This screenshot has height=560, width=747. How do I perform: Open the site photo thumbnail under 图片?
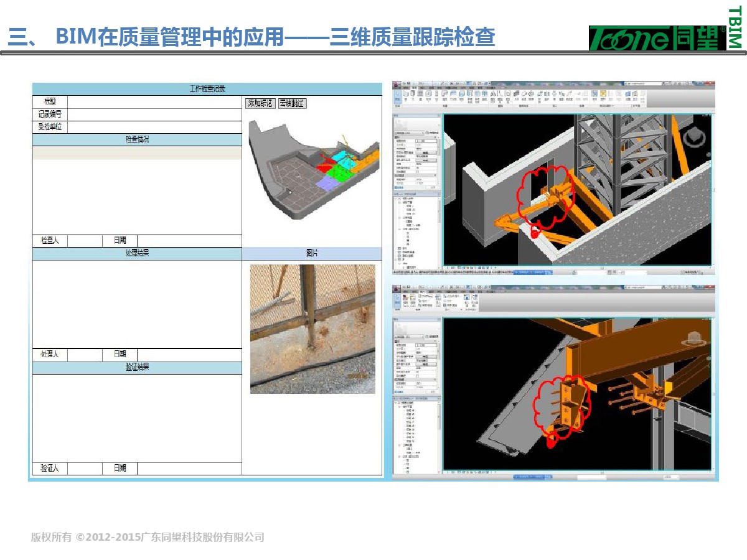coord(312,329)
